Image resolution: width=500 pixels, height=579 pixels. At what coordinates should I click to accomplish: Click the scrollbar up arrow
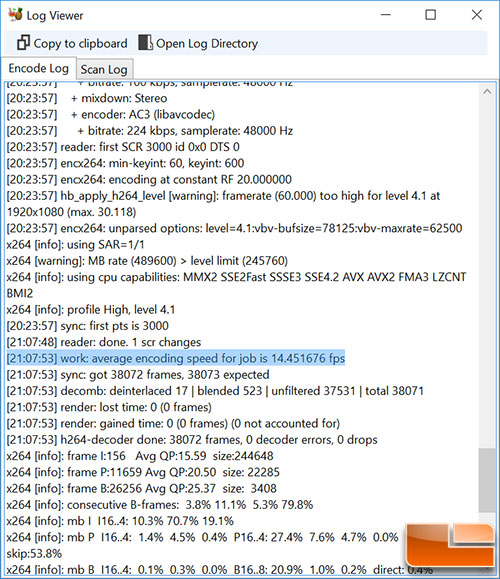[x=487, y=92]
